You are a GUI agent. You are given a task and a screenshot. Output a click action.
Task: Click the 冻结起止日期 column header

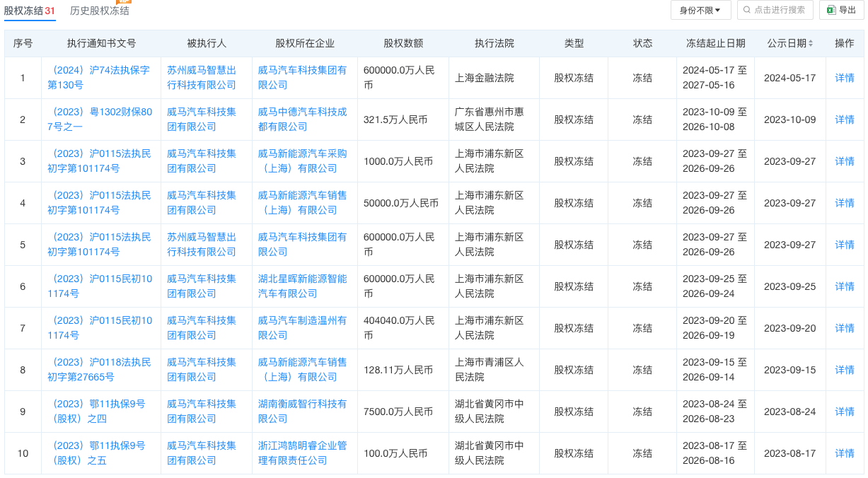coord(715,43)
